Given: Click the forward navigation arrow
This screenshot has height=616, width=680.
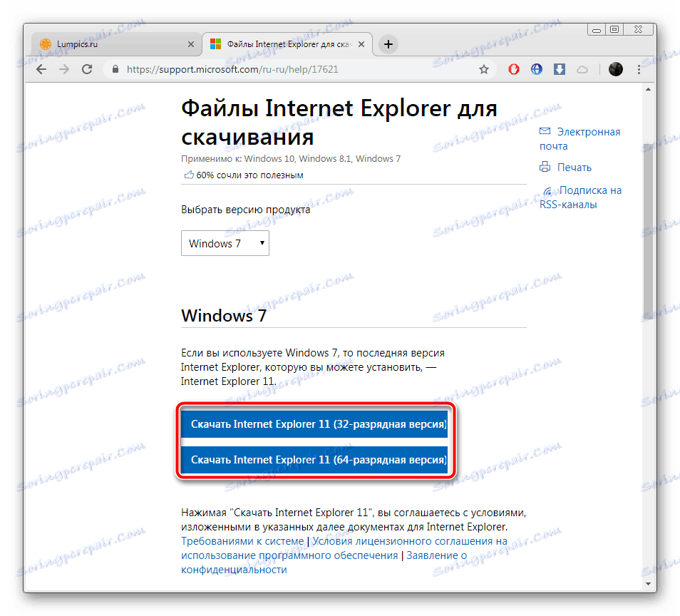Looking at the screenshot, I should point(64,69).
